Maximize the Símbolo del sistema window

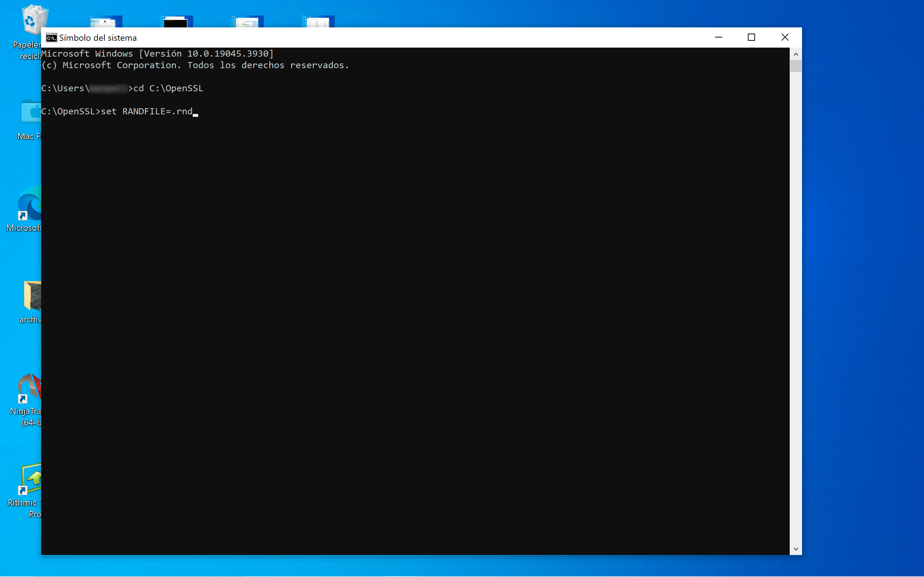751,37
